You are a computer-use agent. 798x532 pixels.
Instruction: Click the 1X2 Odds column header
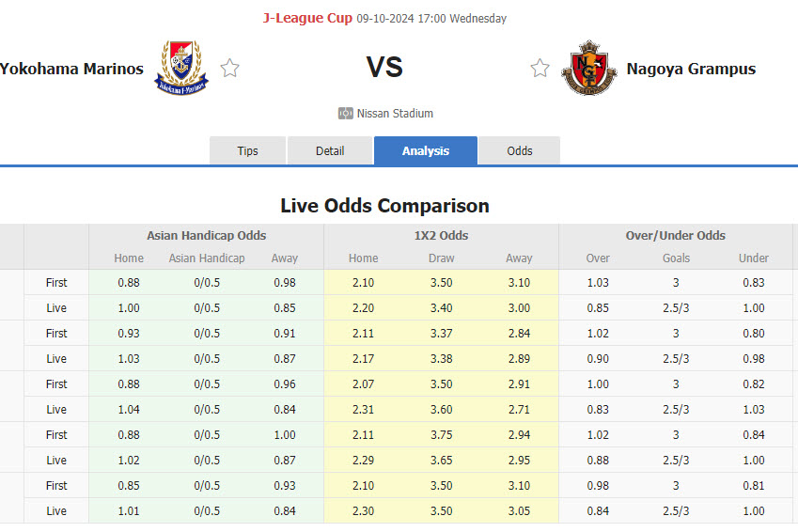pyautogui.click(x=441, y=235)
